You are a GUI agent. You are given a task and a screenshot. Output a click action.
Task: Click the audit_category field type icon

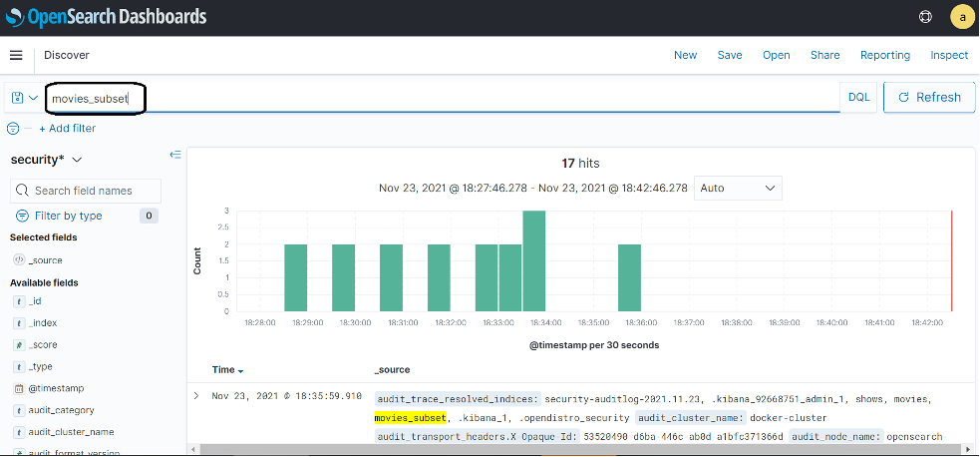[x=19, y=411]
